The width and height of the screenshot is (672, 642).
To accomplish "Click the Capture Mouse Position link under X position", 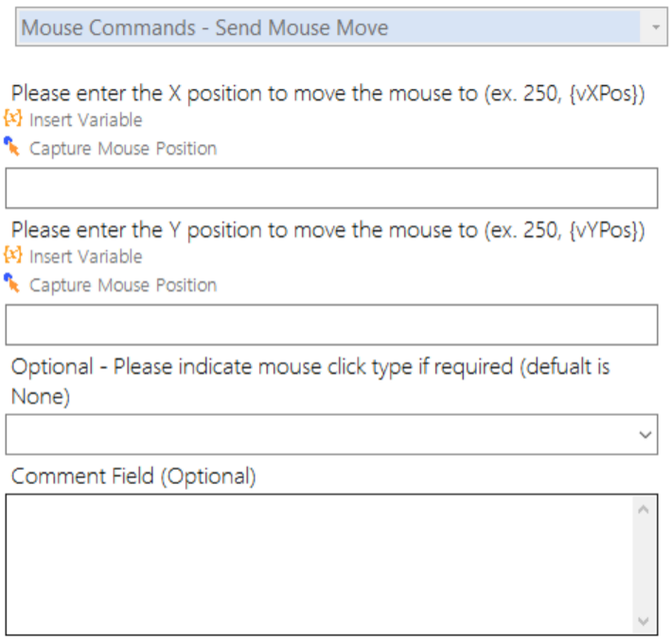I will click(123, 149).
